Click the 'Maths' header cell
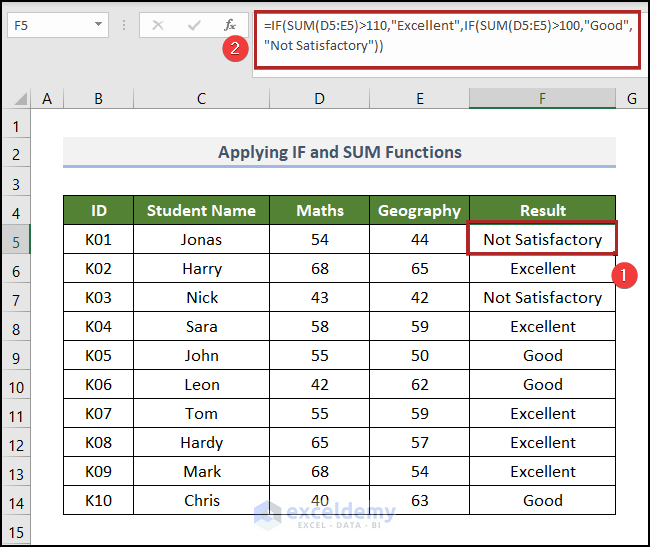Viewport: 650px width, 547px height. pos(319,211)
